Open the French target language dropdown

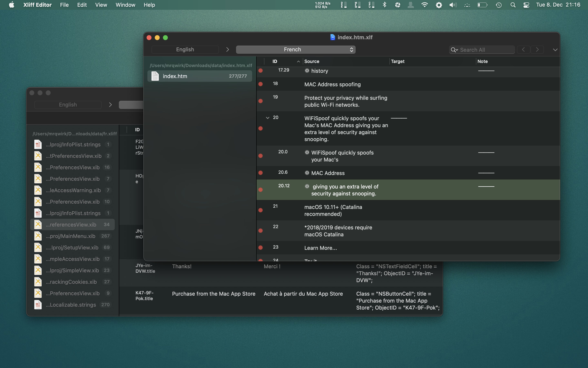(296, 50)
